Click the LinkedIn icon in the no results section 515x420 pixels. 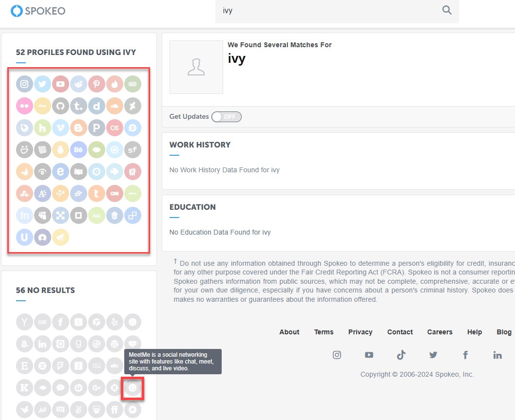click(42, 344)
